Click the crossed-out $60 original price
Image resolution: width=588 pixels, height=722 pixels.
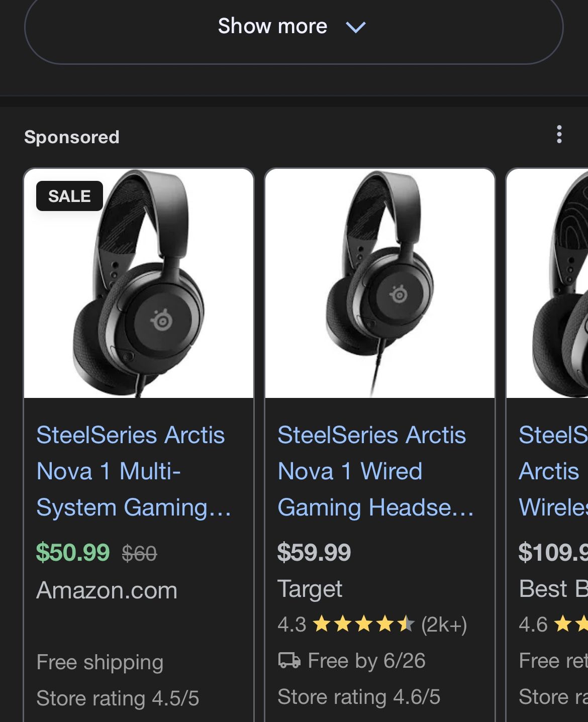139,554
